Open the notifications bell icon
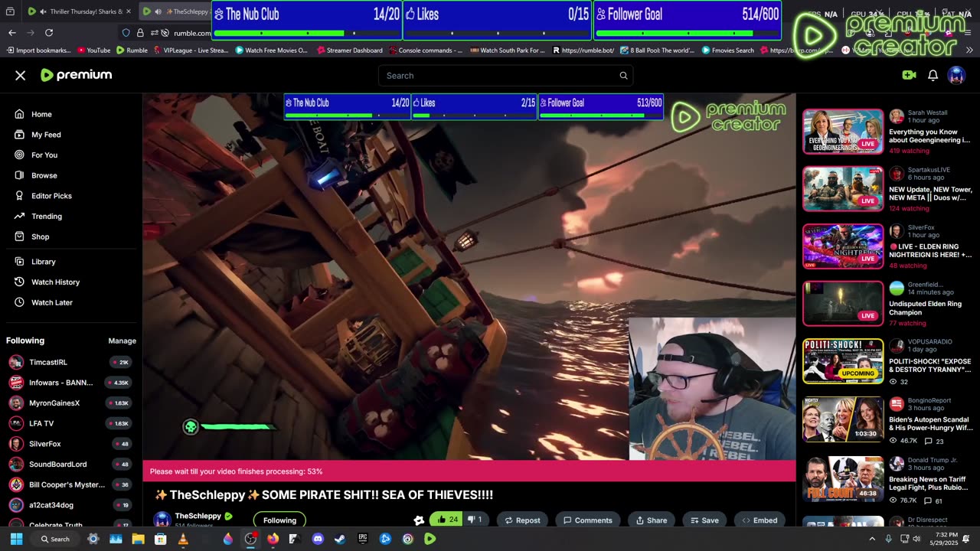This screenshot has height=551, width=980. (x=933, y=75)
